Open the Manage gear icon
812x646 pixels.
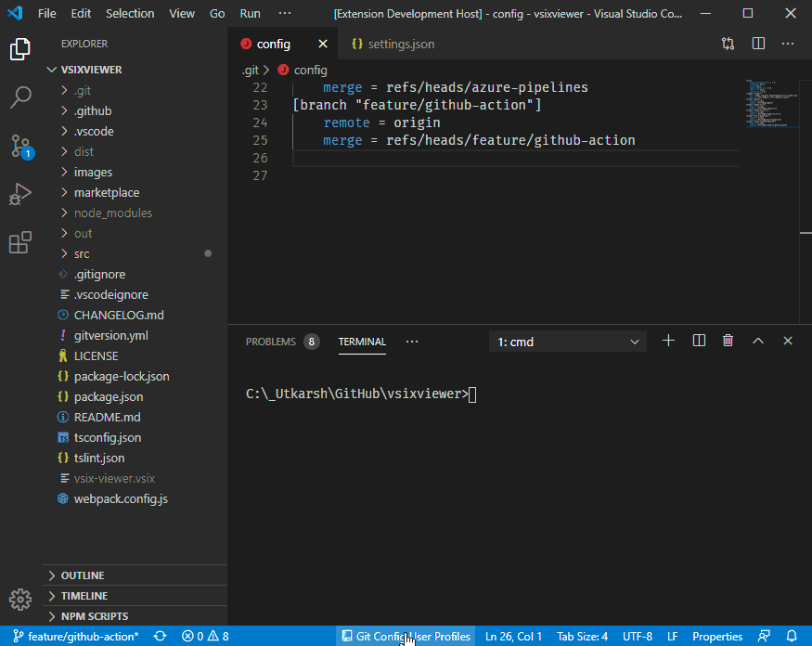[20, 600]
